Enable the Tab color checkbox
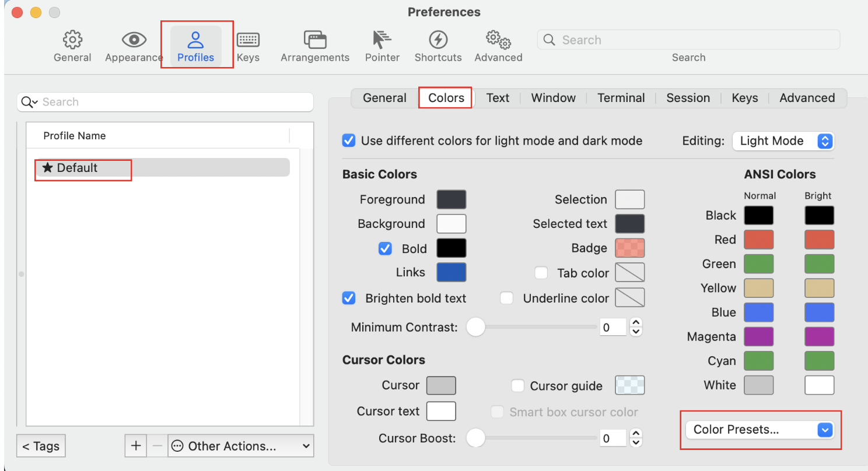Screen dimensions: 868x471 (x=541, y=273)
